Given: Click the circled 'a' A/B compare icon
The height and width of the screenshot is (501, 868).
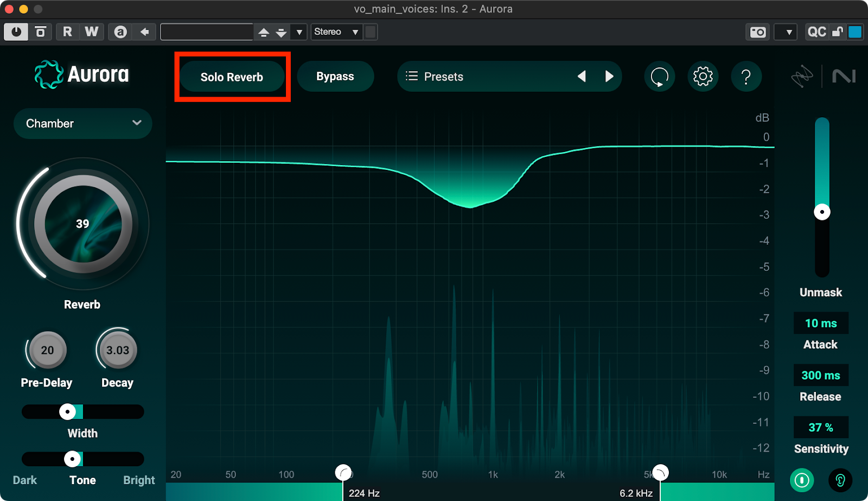Looking at the screenshot, I should (x=120, y=31).
